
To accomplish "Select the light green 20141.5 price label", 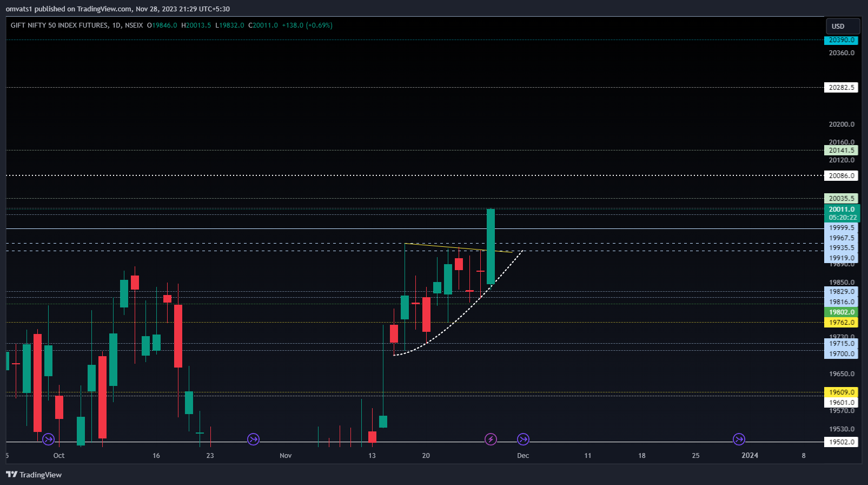I will 841,150.
